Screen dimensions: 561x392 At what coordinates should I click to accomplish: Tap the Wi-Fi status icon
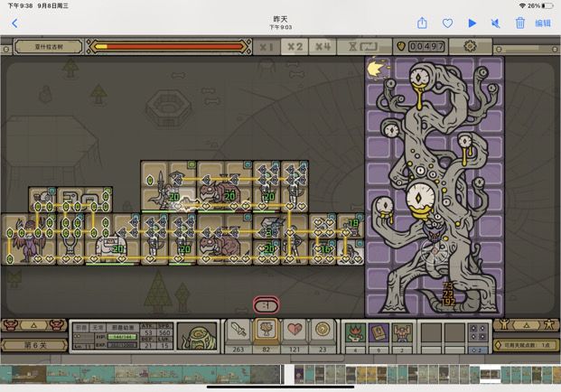(x=522, y=5)
